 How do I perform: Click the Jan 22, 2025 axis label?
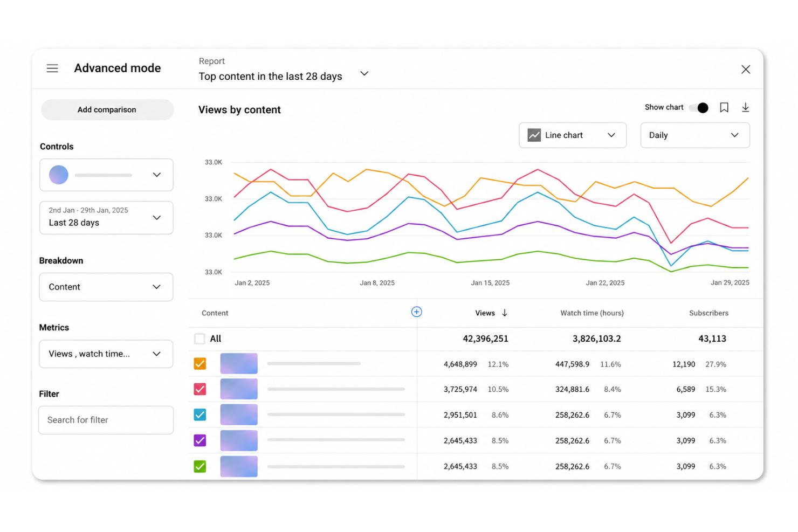tap(605, 283)
